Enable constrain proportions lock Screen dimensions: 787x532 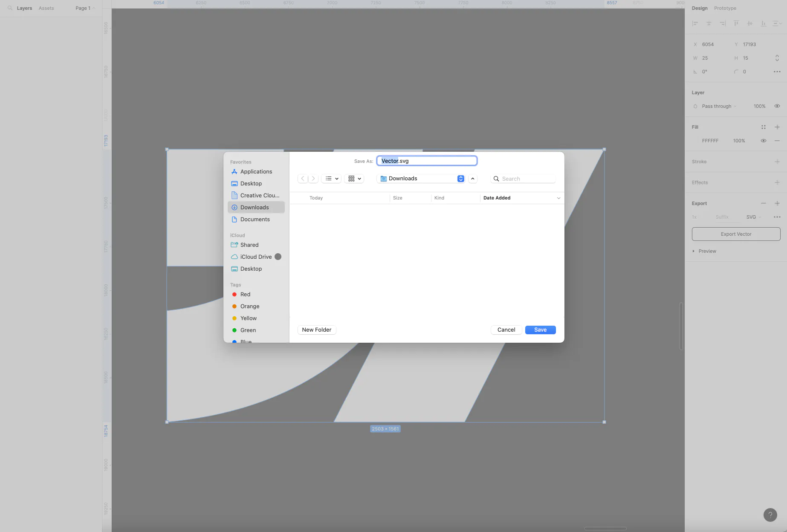[x=777, y=58]
